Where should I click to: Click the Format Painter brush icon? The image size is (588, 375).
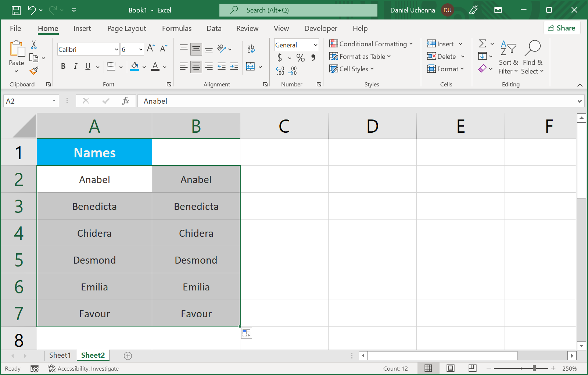(34, 71)
